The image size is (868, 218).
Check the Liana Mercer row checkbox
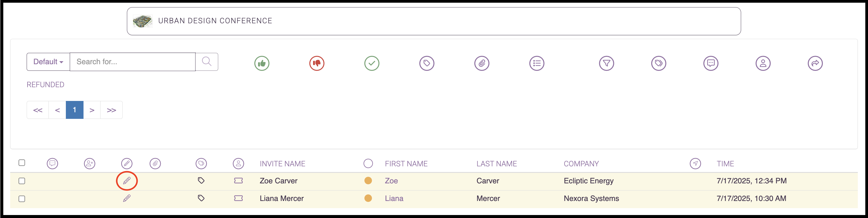point(22,199)
